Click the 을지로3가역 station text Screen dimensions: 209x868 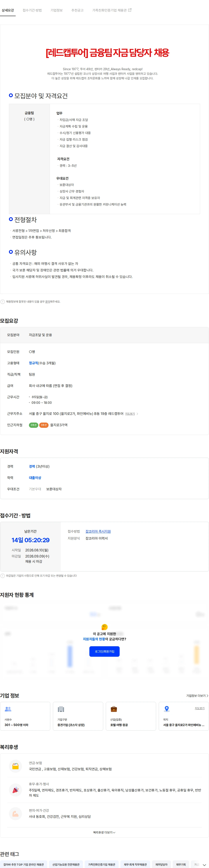[x=59, y=425]
